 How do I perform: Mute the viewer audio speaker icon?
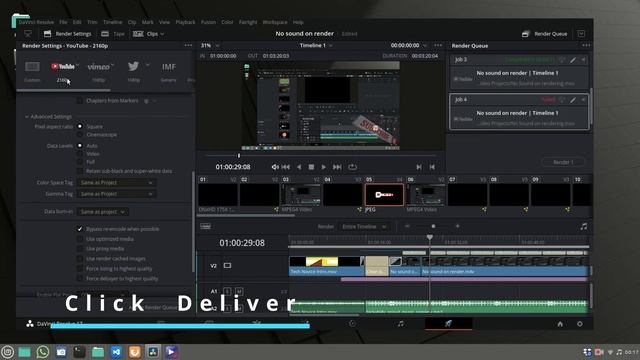pyautogui.click(x=275, y=167)
